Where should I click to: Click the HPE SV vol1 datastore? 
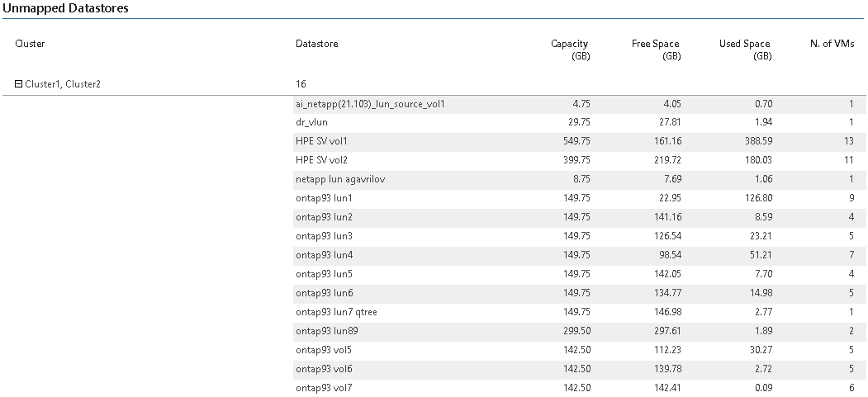(x=321, y=142)
